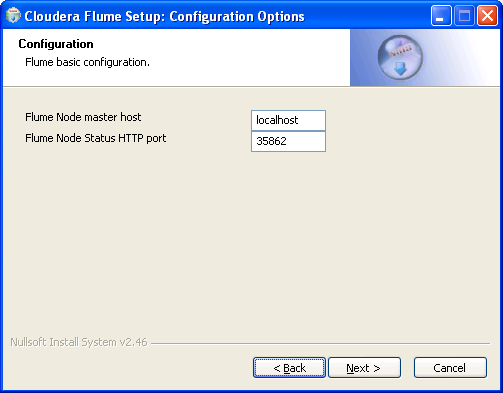Click the 'Flume Node master host' label

click(x=83, y=117)
